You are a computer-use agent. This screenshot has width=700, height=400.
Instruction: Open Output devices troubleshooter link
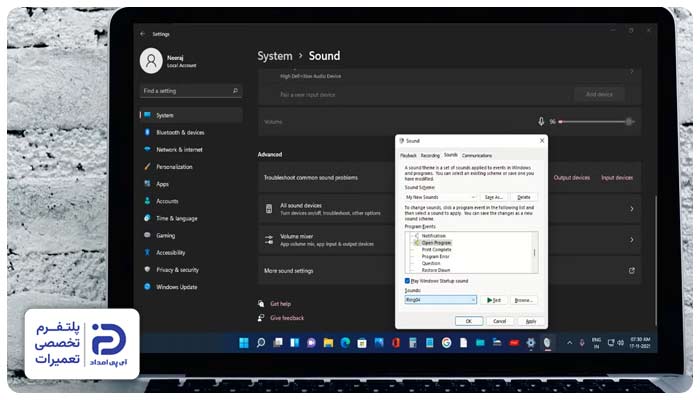pyautogui.click(x=571, y=178)
